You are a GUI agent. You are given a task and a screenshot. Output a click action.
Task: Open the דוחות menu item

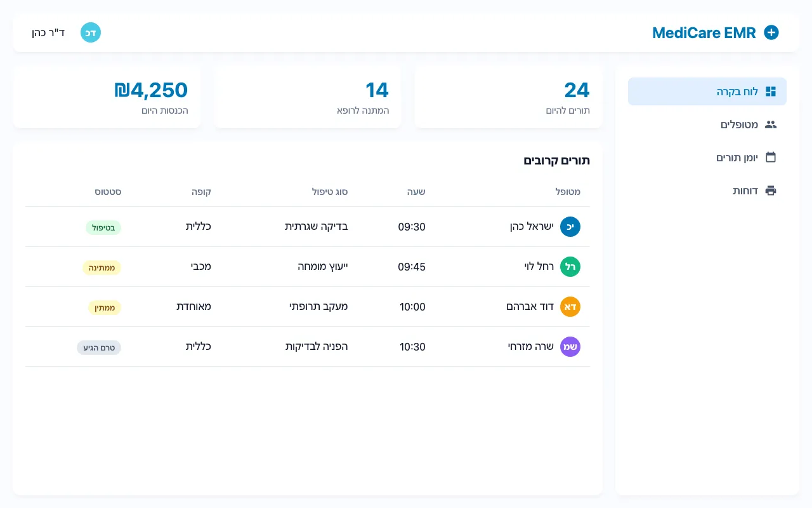click(x=707, y=190)
